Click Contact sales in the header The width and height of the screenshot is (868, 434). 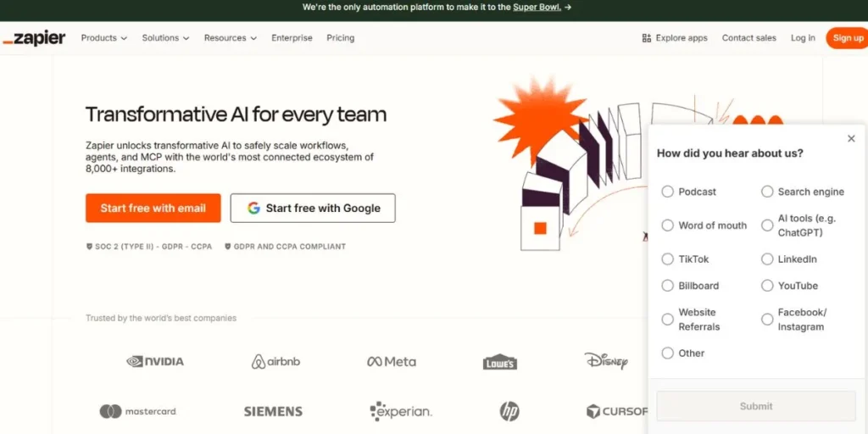(x=749, y=38)
